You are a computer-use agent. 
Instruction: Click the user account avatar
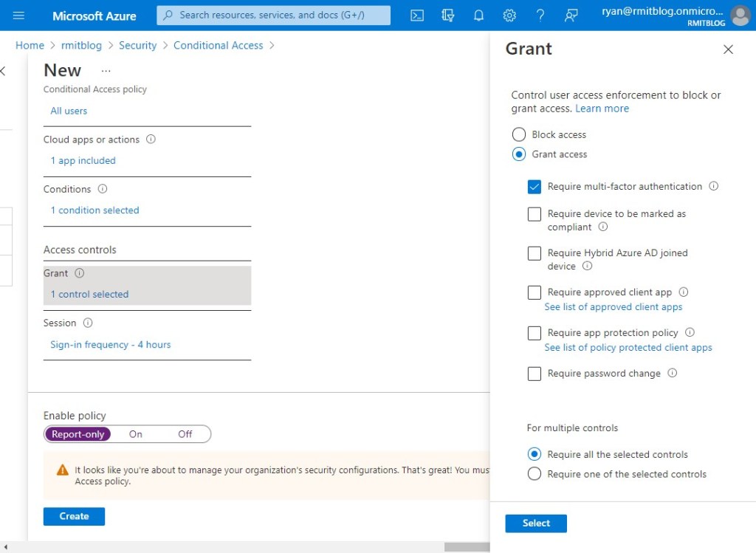click(740, 16)
